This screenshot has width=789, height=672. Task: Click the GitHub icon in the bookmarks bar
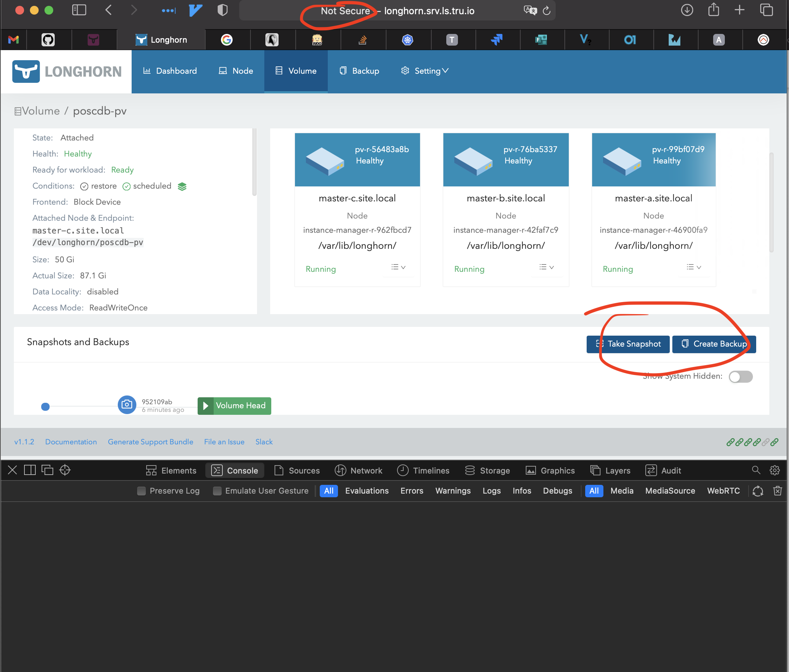click(48, 39)
